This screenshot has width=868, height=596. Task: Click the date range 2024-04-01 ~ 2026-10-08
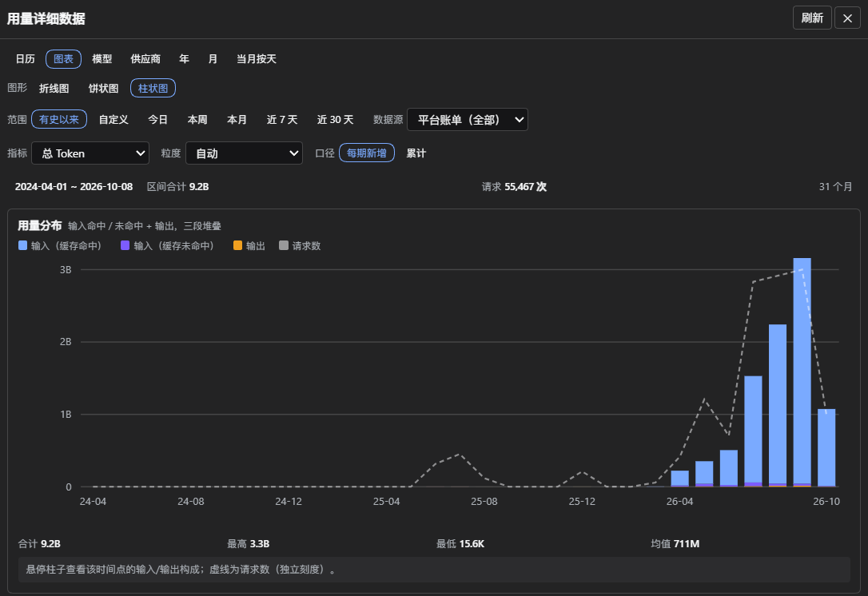point(74,186)
